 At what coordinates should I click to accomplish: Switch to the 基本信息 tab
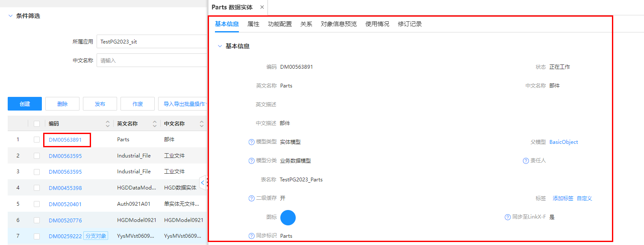coord(227,24)
